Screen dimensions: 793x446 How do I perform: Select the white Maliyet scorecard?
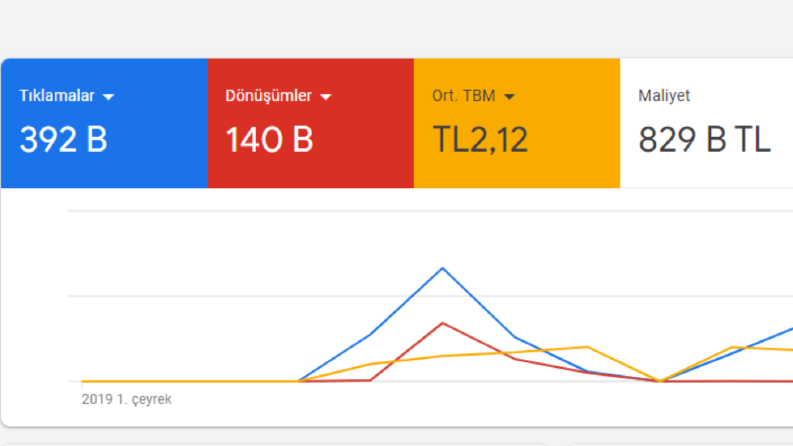point(707,123)
